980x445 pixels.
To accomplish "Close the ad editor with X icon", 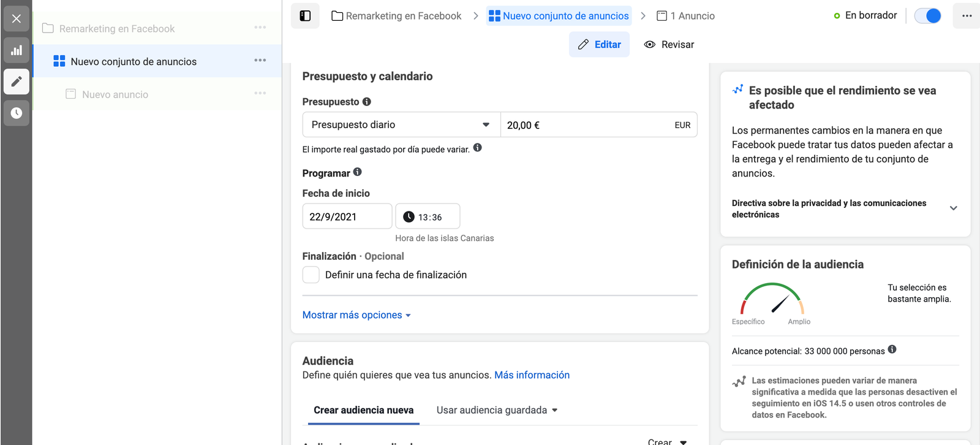I will [x=17, y=18].
